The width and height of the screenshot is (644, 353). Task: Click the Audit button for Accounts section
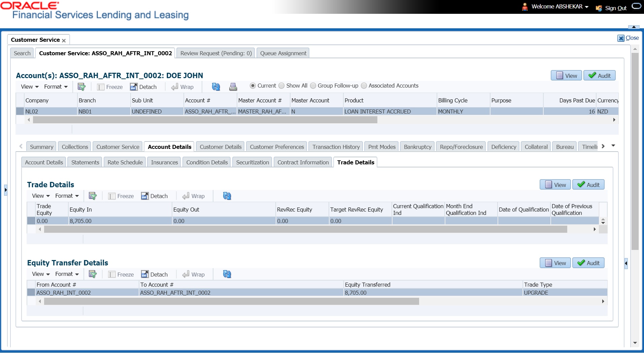[x=600, y=75]
